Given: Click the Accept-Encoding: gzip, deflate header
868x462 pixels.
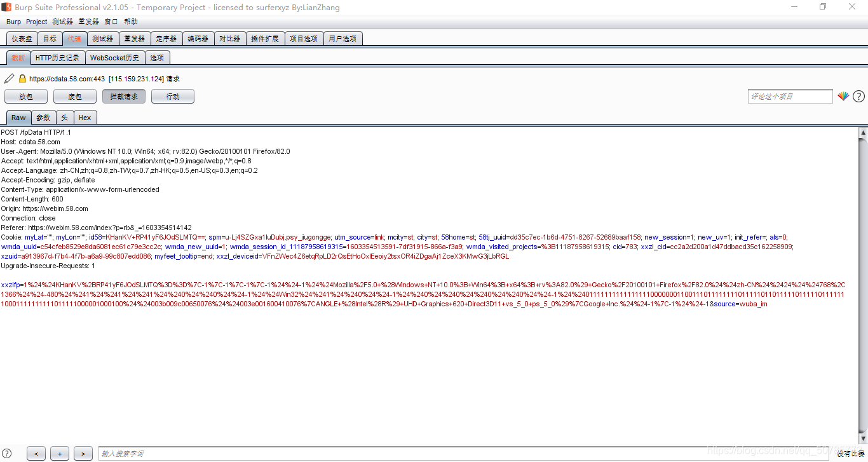Looking at the screenshot, I should coord(48,180).
